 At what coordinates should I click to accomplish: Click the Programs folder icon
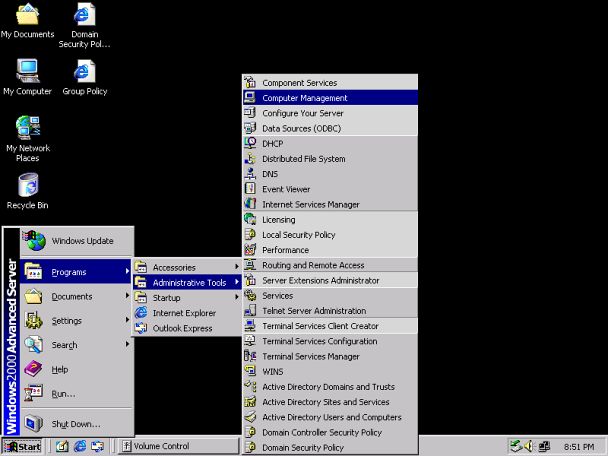(x=33, y=271)
